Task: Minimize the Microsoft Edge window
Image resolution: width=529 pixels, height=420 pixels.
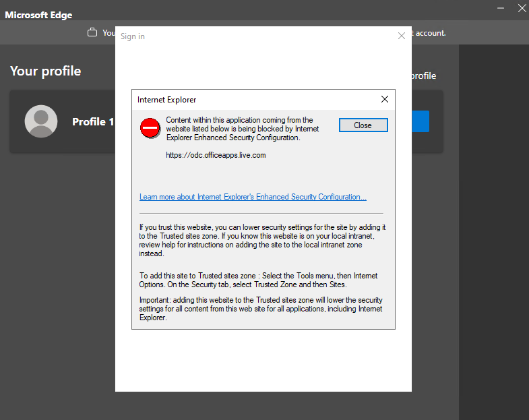Action: pyautogui.click(x=501, y=8)
